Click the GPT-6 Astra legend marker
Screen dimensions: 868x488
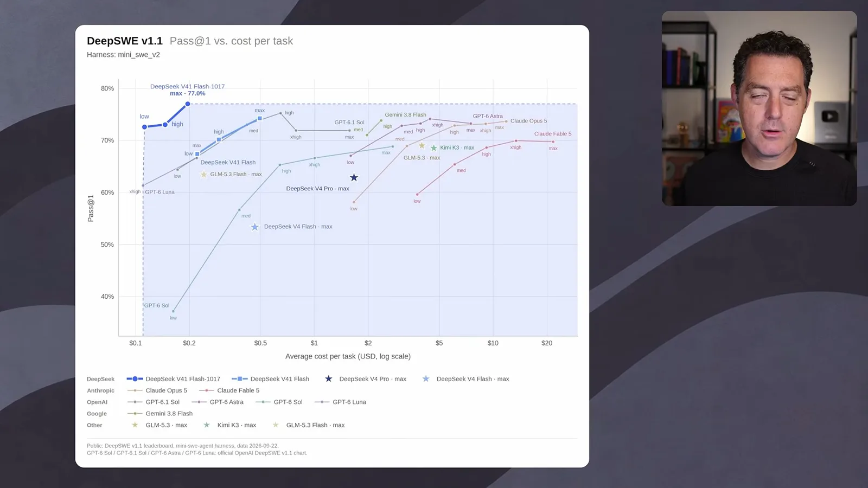pos(199,402)
